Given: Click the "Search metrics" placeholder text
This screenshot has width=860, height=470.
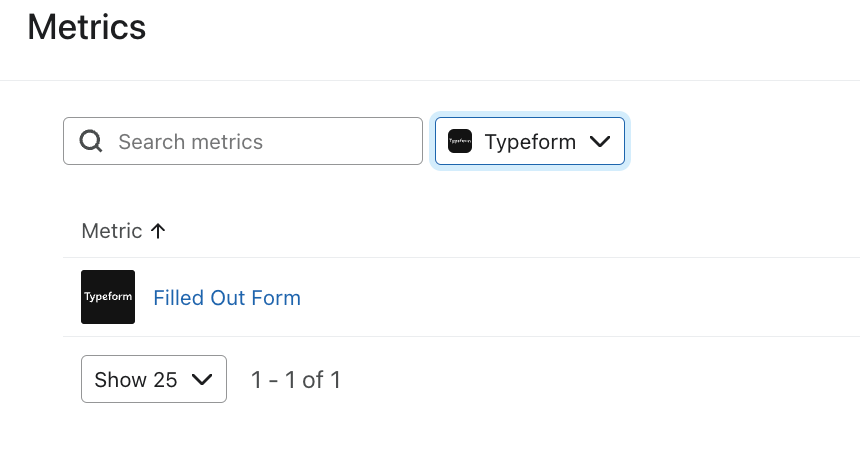Looking at the screenshot, I should pos(190,142).
